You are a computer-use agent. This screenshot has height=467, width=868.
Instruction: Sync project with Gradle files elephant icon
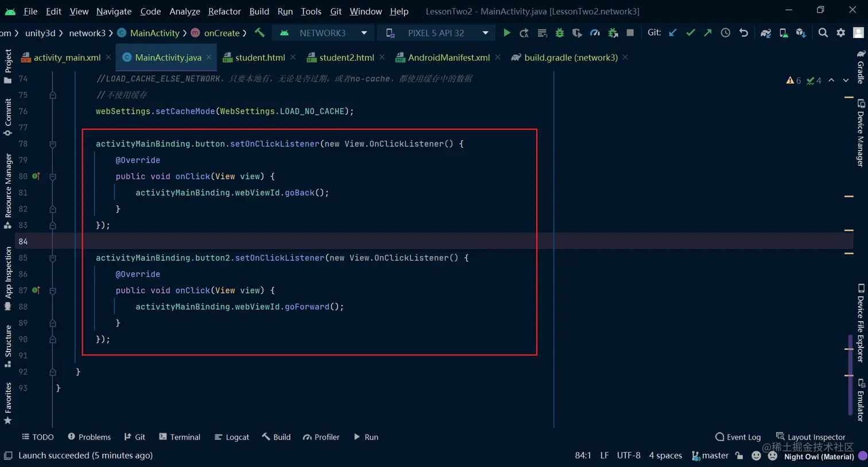[x=766, y=33]
